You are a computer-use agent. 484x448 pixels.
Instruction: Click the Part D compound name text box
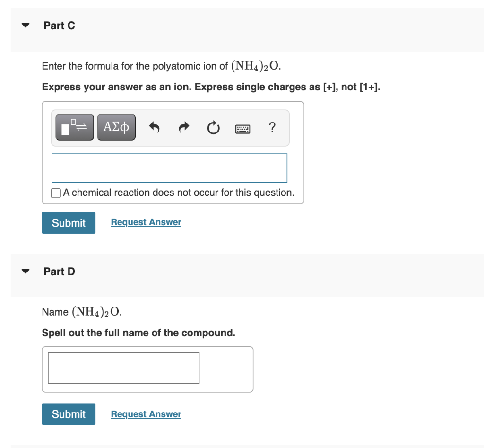[123, 369]
